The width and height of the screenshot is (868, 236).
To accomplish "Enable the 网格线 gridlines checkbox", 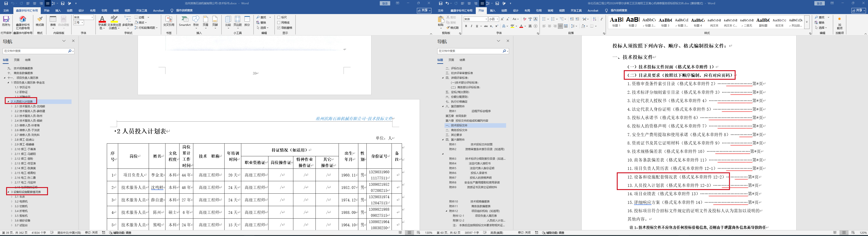I will (x=279, y=23).
